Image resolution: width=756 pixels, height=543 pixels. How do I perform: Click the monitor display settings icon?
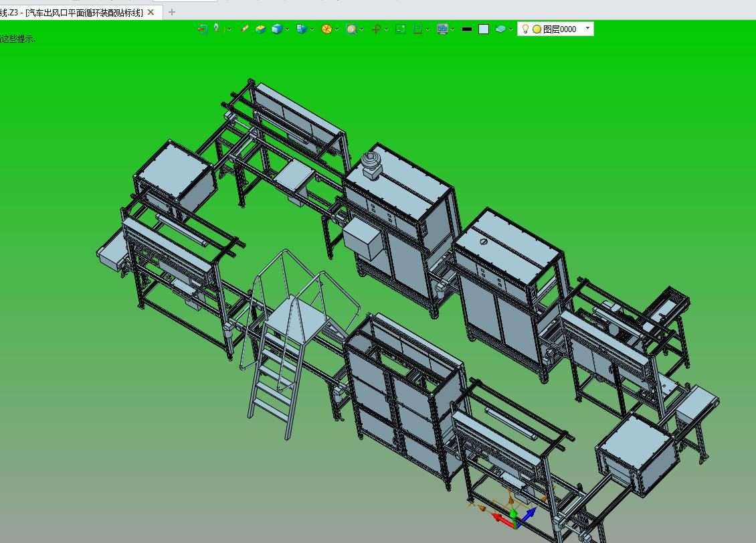click(442, 29)
